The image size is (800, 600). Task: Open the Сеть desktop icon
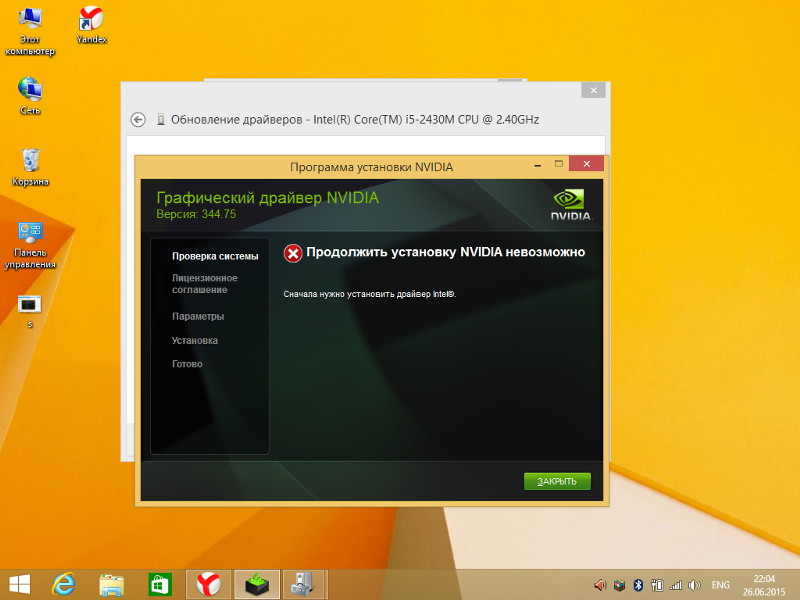coord(30,96)
